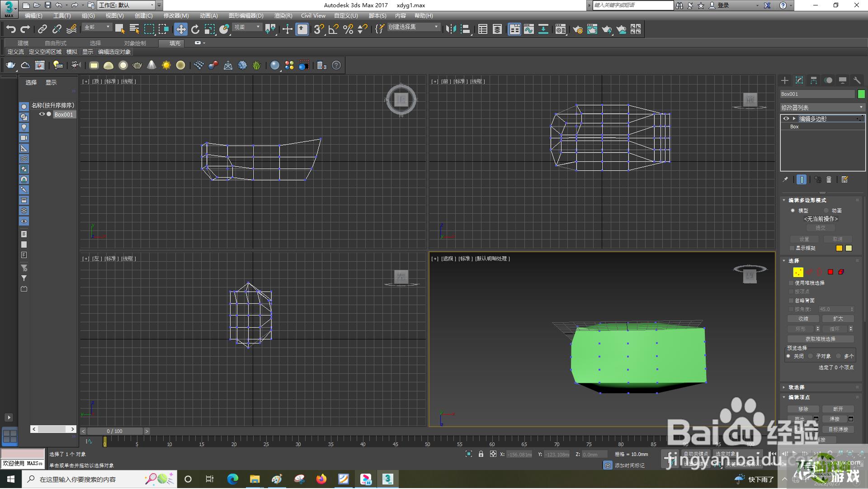868x489 pixels.
Task: Open the 创建选择集 dropdown
Action: point(414,27)
